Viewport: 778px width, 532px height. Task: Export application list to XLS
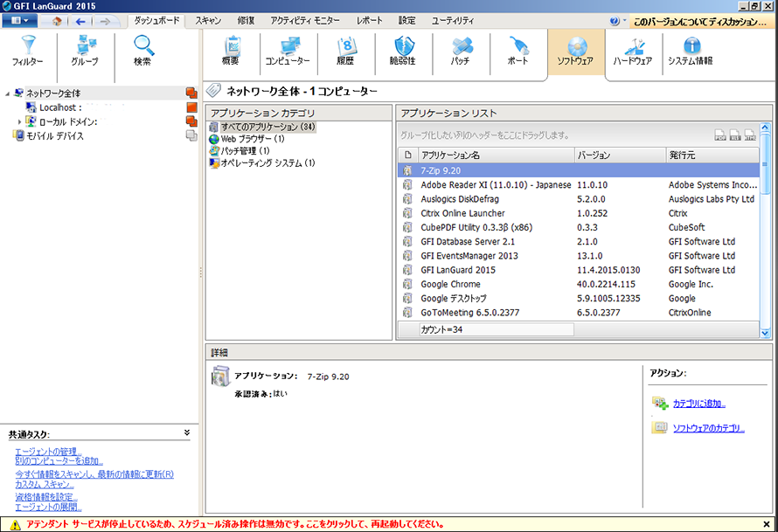point(735,135)
